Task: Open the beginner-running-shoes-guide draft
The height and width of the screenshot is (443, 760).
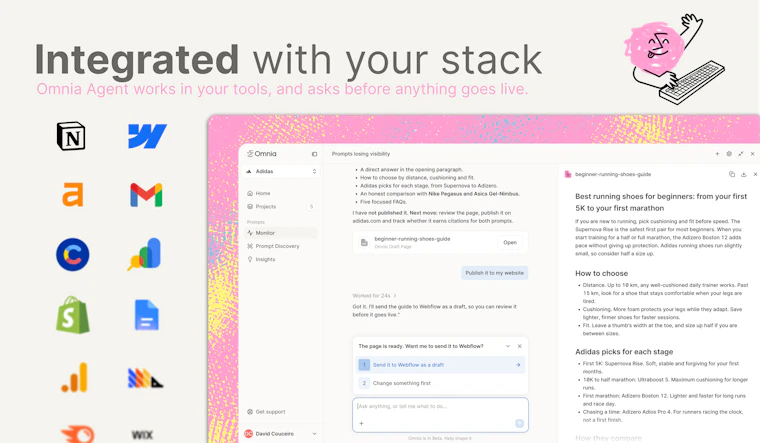Action: point(510,242)
